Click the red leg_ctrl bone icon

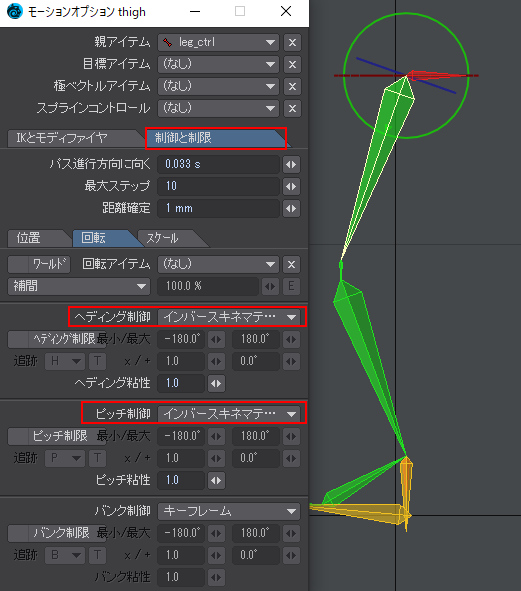click(168, 42)
